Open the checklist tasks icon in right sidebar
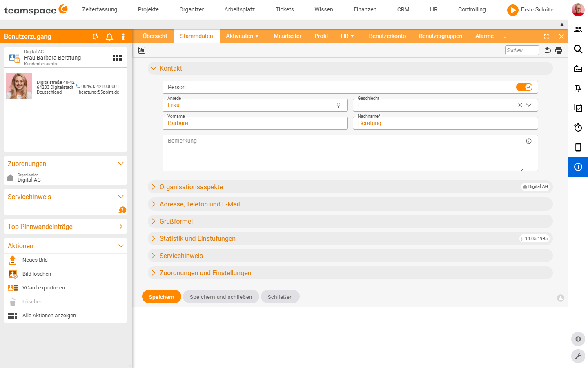588x368 pixels. tap(578, 108)
